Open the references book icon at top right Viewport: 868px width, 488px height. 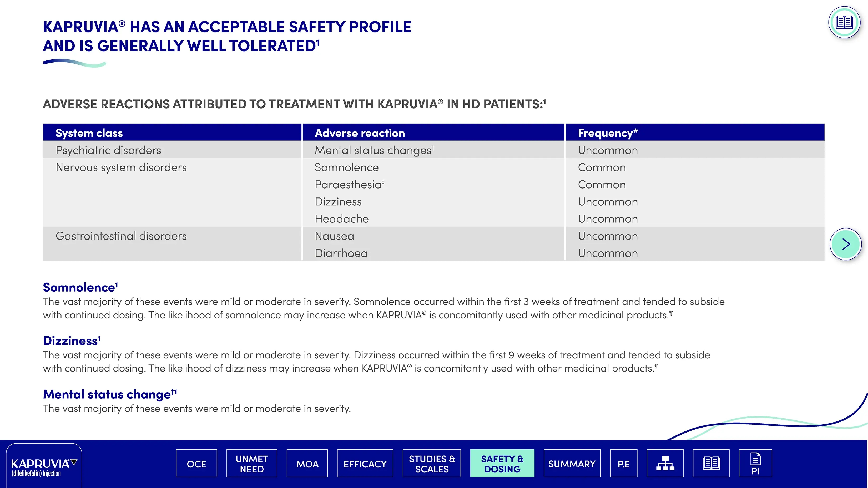[844, 23]
